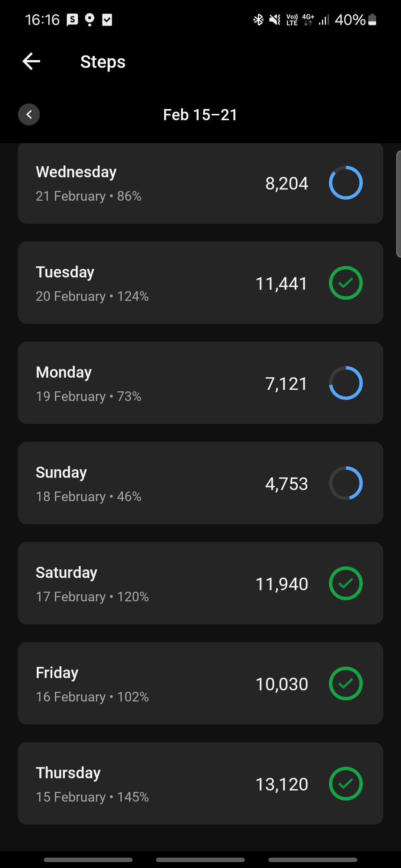Open Thursday's 13,120 steps count
Viewport: 401px width, 868px height.
click(x=281, y=785)
